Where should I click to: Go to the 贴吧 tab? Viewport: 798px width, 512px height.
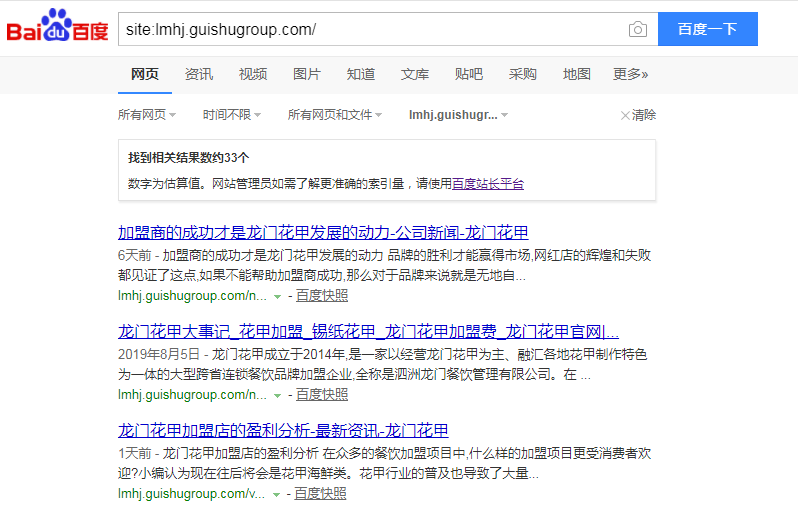(469, 74)
